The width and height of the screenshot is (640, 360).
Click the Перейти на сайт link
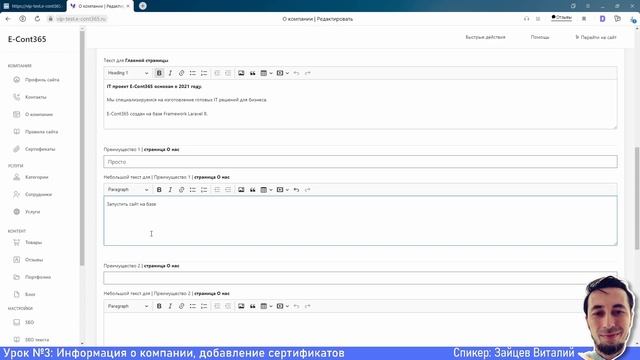point(596,37)
